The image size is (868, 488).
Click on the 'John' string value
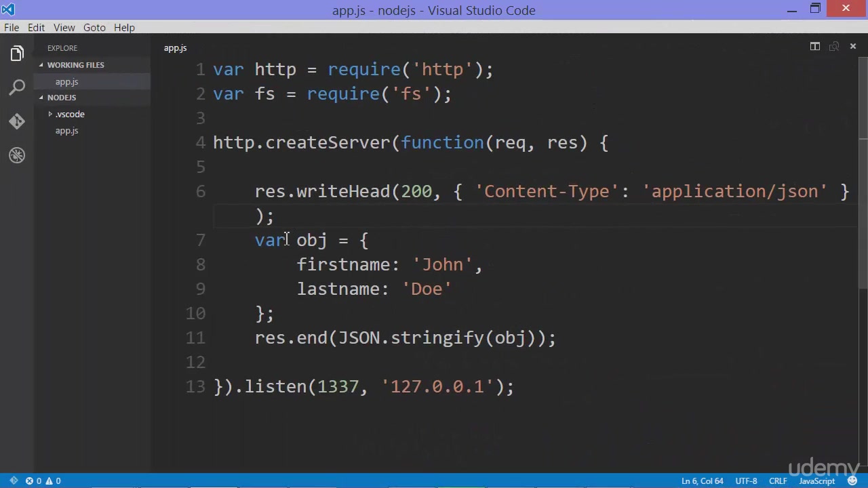pos(442,265)
